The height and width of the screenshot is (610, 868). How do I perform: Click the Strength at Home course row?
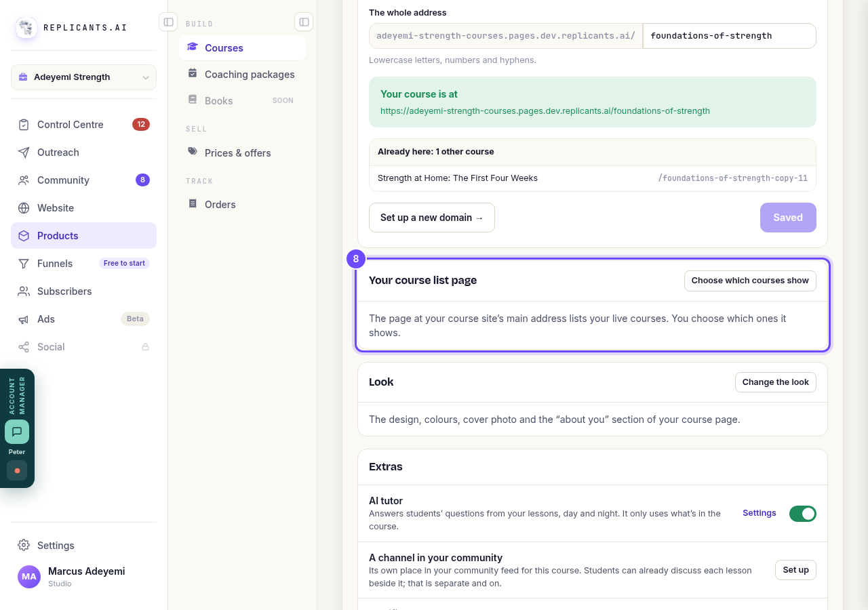(593, 178)
